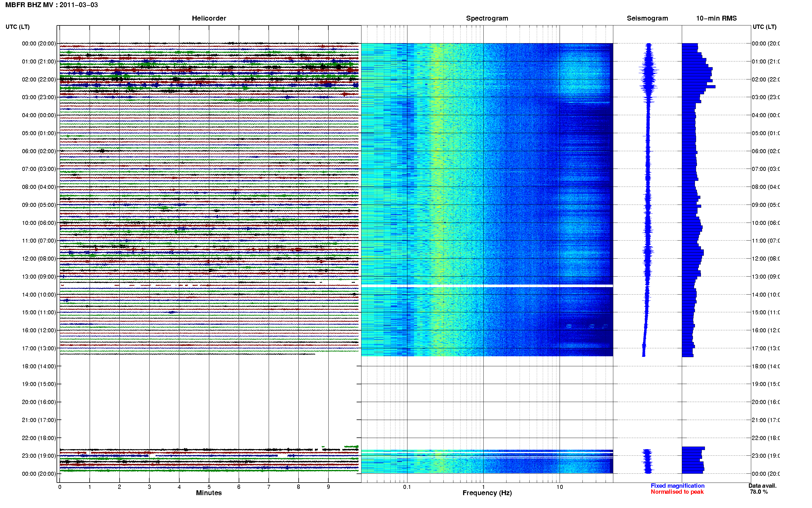Click the right-side '06:00 (02:' time label
The image size is (812, 508).
click(766, 151)
